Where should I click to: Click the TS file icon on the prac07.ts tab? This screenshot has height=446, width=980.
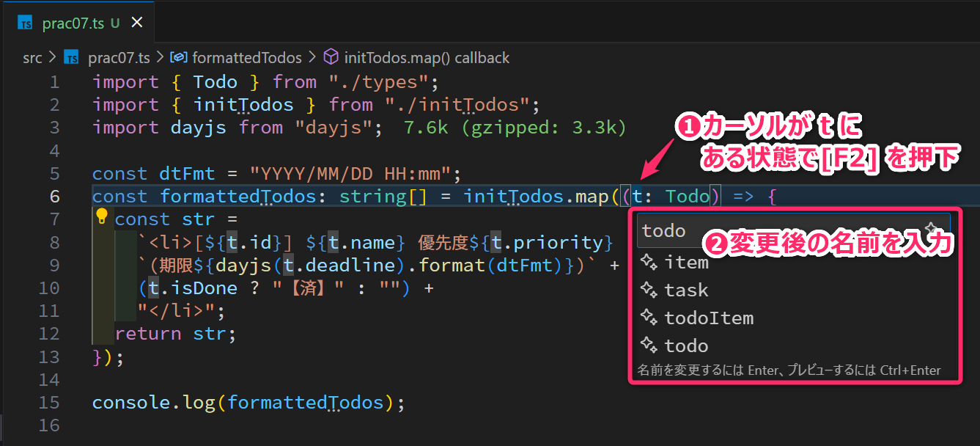[26, 23]
